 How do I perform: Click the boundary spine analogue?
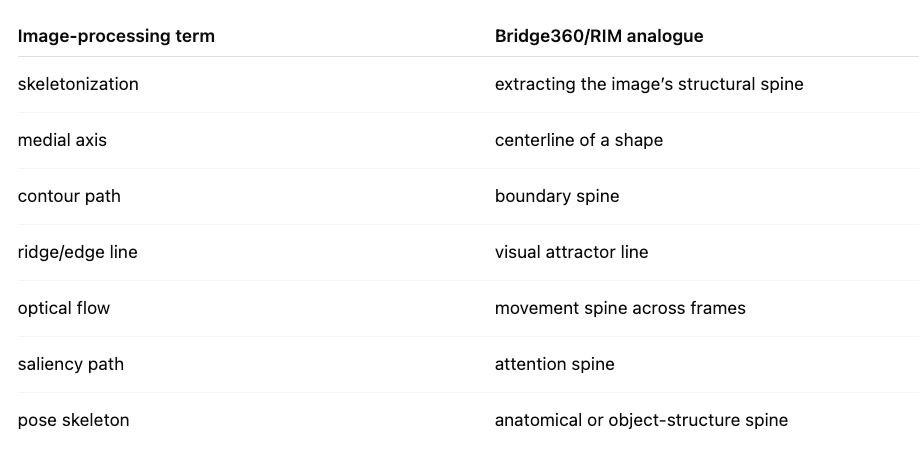557,196
